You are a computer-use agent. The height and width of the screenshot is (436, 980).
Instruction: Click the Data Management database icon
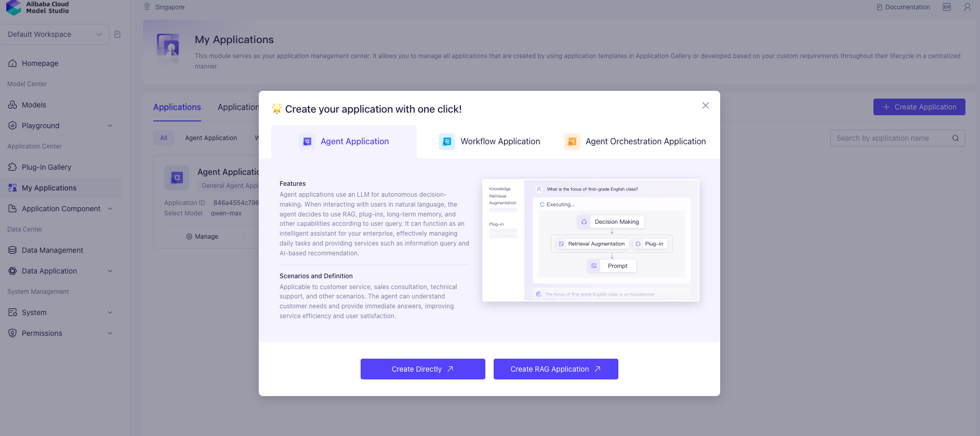12,250
